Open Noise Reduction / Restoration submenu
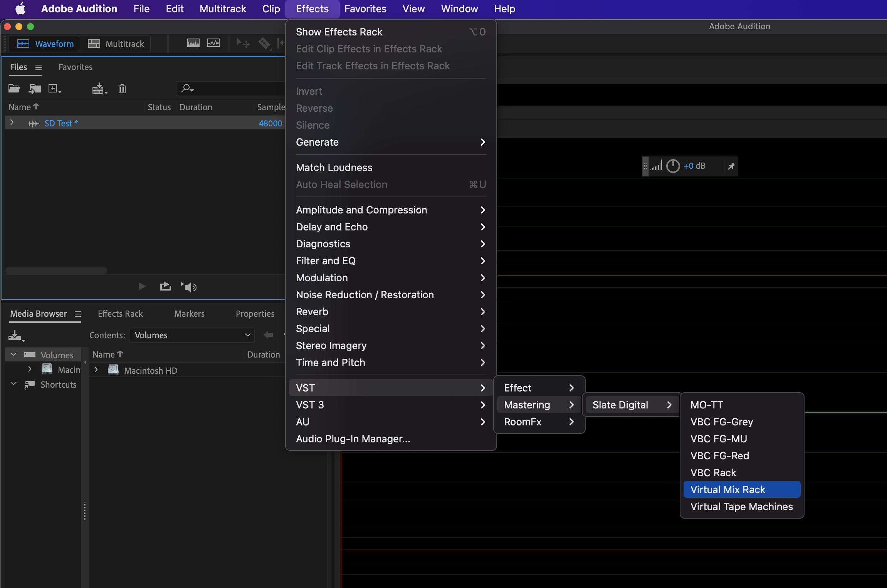 391,295
